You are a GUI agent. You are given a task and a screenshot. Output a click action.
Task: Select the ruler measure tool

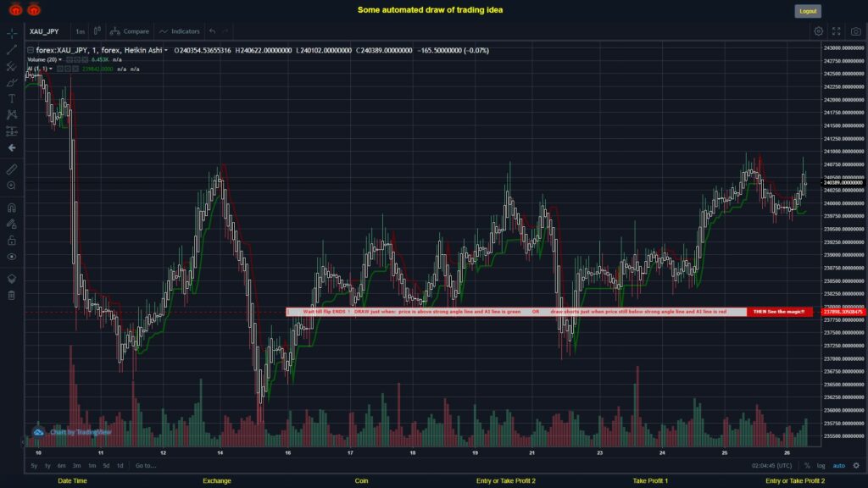point(12,169)
